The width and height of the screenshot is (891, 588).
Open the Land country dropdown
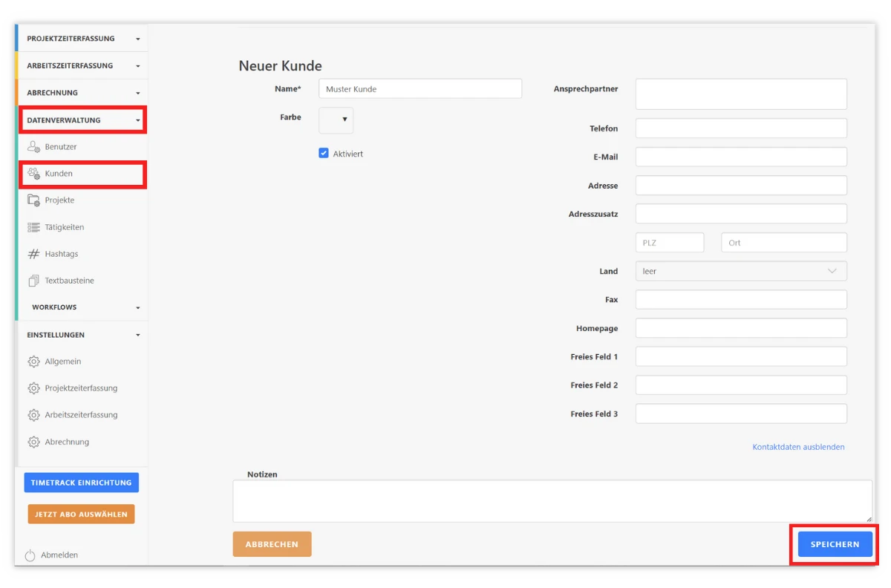[740, 271]
